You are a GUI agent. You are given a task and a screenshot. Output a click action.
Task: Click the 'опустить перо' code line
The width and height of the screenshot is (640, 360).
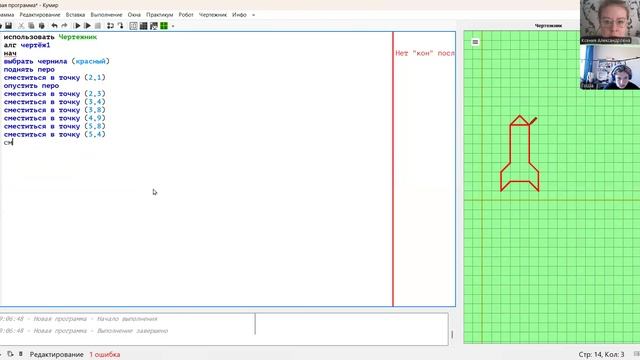coord(31,86)
